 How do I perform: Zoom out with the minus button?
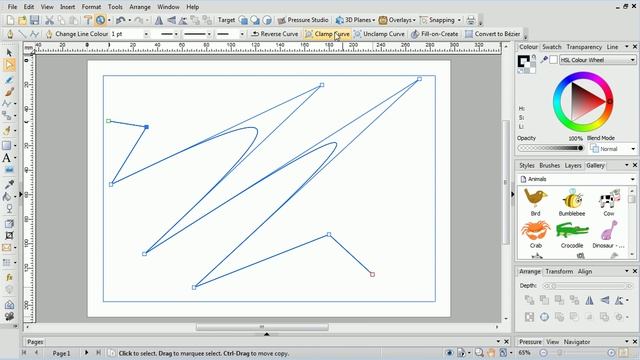pyautogui.click(x=543, y=353)
